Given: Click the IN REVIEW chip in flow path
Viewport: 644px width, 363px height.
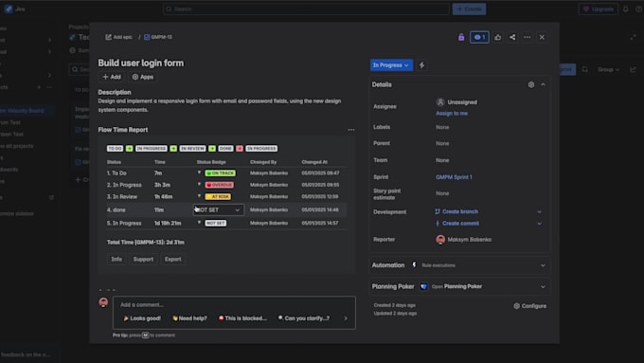Looking at the screenshot, I should click(192, 149).
